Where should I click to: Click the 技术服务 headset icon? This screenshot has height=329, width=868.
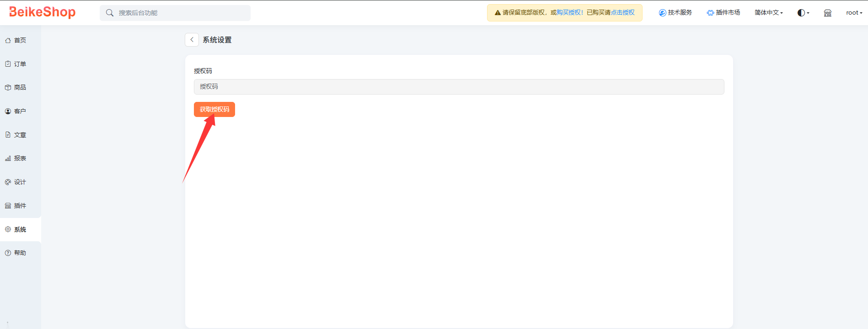pyautogui.click(x=662, y=13)
